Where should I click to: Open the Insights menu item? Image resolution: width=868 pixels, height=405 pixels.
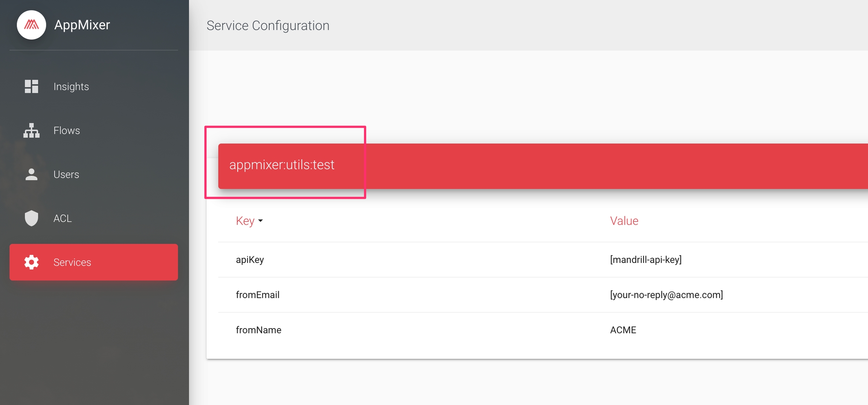click(x=71, y=87)
